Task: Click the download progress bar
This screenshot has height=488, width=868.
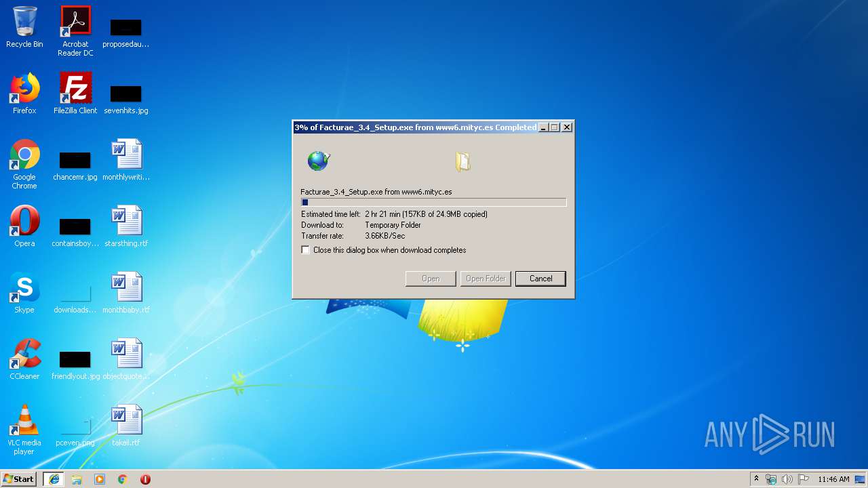Action: (433, 202)
